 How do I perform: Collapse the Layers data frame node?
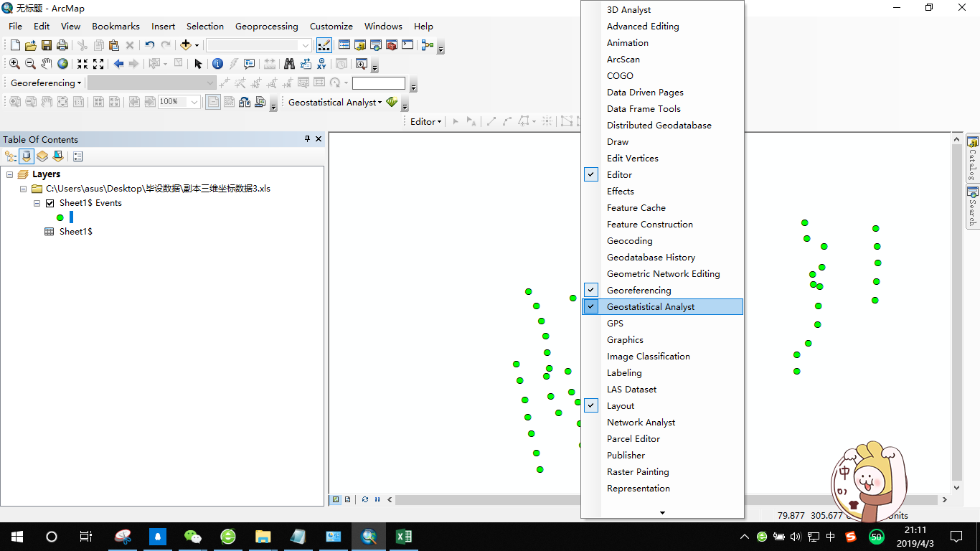9,174
